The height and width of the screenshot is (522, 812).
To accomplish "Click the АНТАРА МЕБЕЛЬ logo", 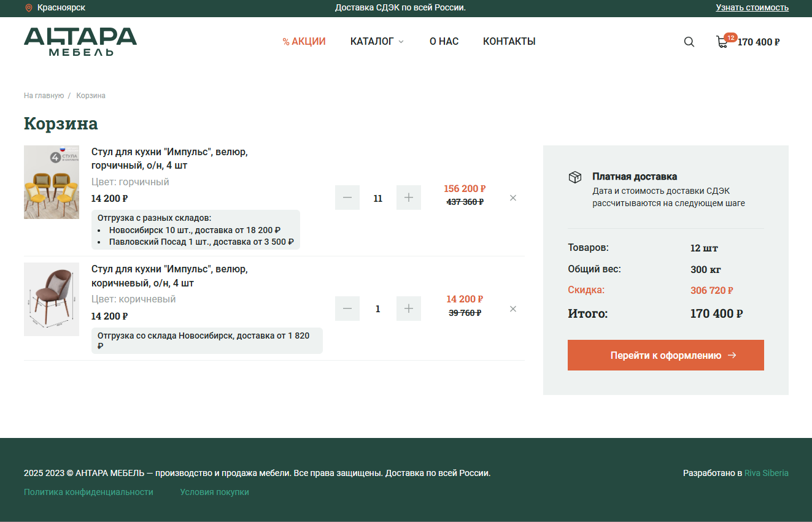I will tap(80, 42).
